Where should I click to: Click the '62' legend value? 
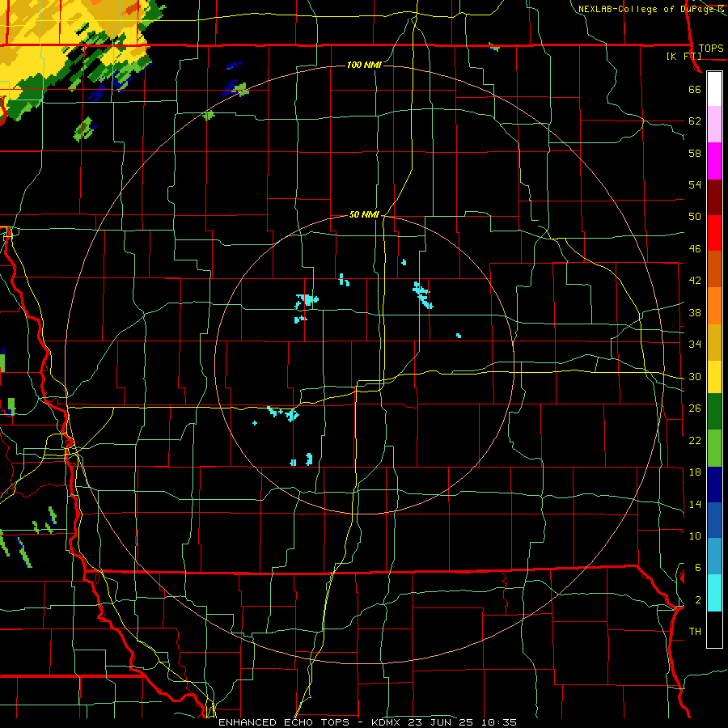pos(695,121)
